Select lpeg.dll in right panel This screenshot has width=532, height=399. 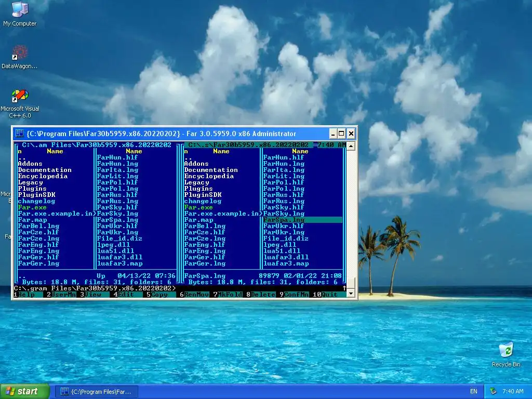pos(280,245)
